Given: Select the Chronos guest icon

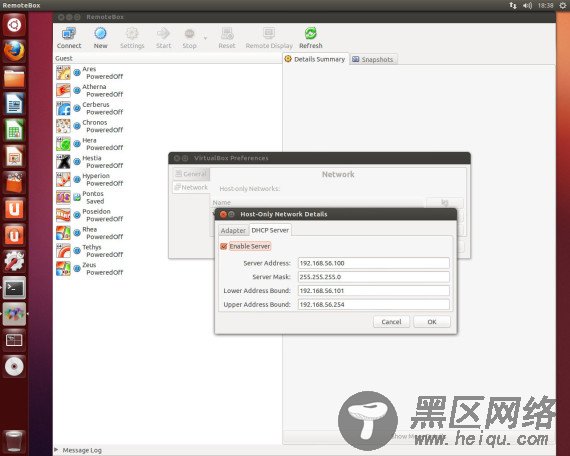Looking at the screenshot, I should click(x=63, y=126).
